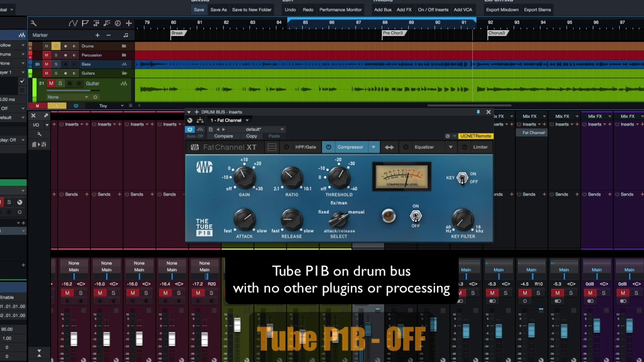Open the marker track flag icon
Image resolution: width=644 pixels, height=362 pixels.
(85, 23)
